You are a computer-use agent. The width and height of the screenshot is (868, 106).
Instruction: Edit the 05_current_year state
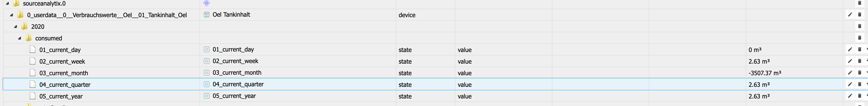point(850,96)
